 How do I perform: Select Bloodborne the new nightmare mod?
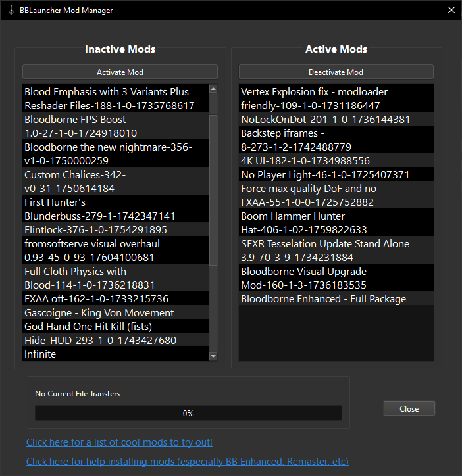point(116,154)
